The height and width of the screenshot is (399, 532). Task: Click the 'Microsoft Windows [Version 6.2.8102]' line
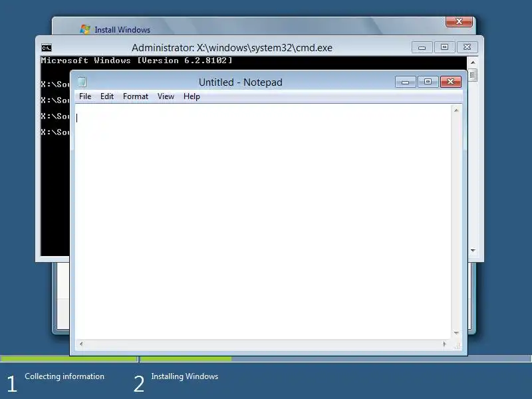pos(136,61)
